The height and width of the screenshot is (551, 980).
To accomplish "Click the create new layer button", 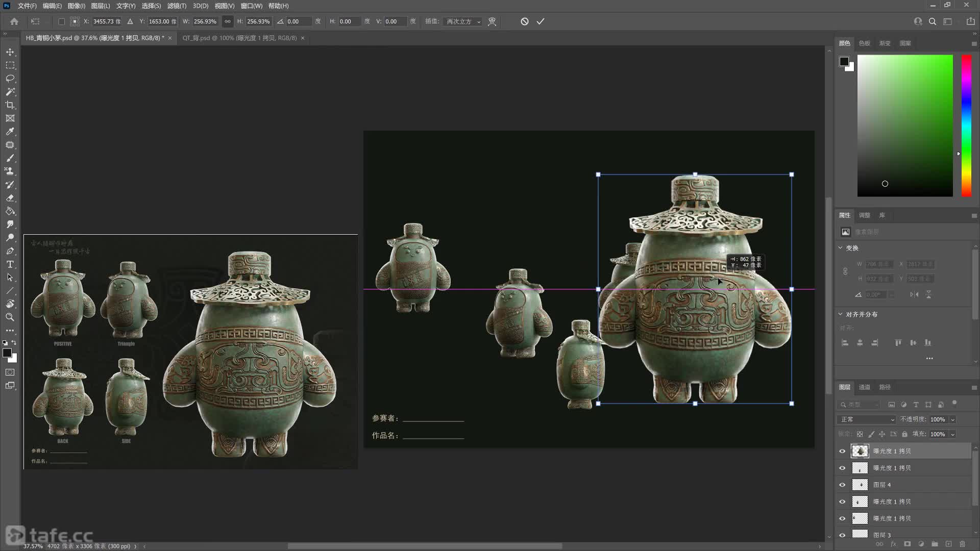I will 948,544.
